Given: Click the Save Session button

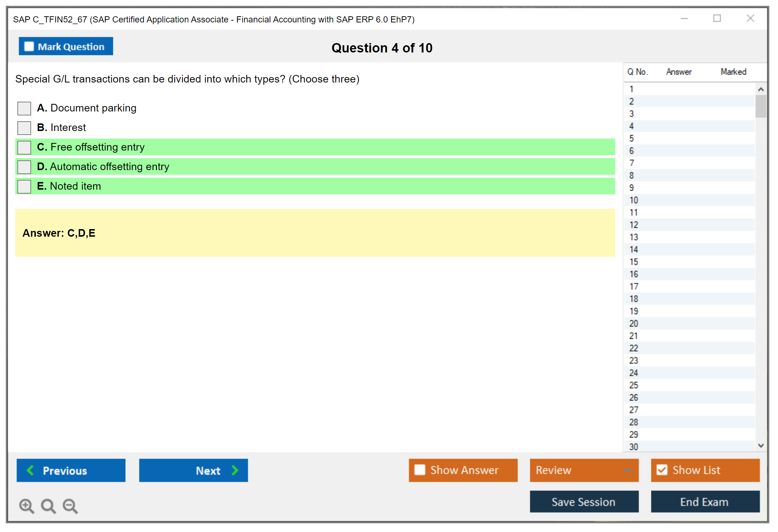Looking at the screenshot, I should point(584,502).
